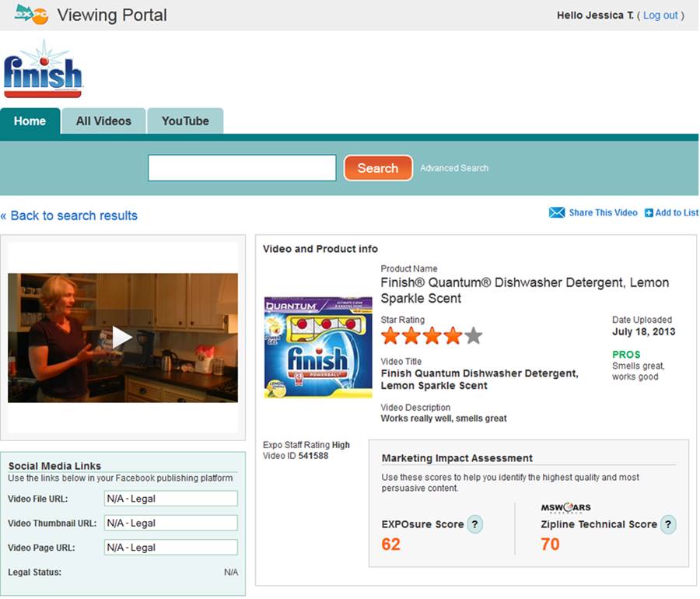The image size is (700, 599).
Task: Focus the search text box
Action: (242, 168)
